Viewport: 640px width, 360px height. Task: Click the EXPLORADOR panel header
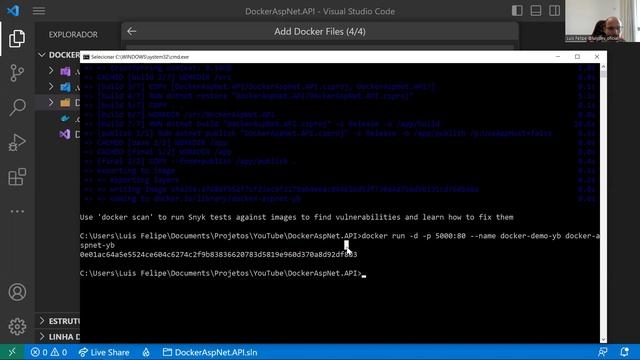pos(73,35)
